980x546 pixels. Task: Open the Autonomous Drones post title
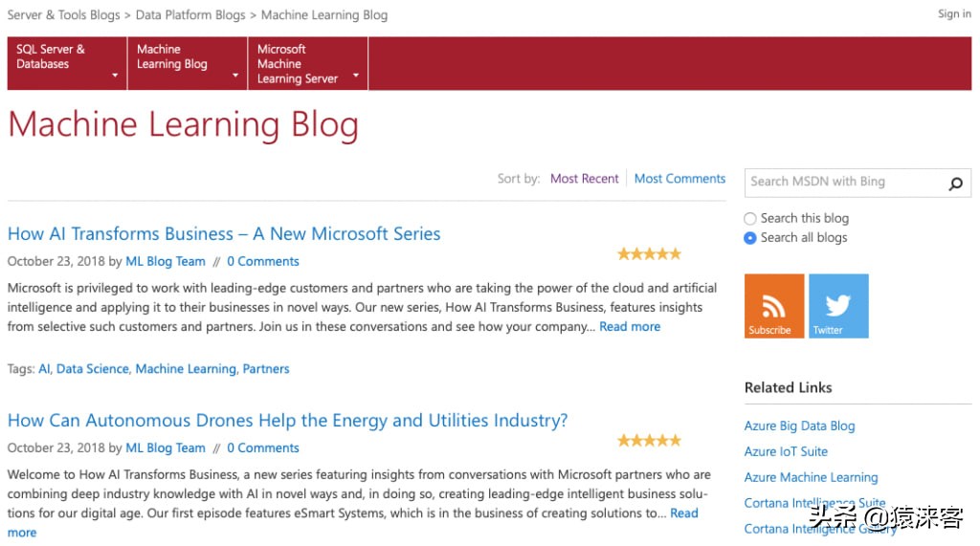[287, 421]
